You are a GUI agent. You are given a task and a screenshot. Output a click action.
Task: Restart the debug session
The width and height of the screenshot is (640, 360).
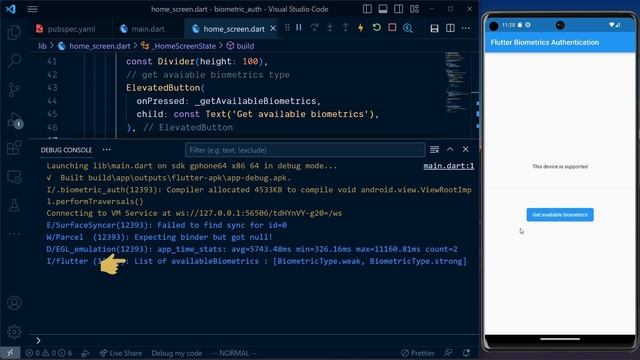tap(376, 27)
